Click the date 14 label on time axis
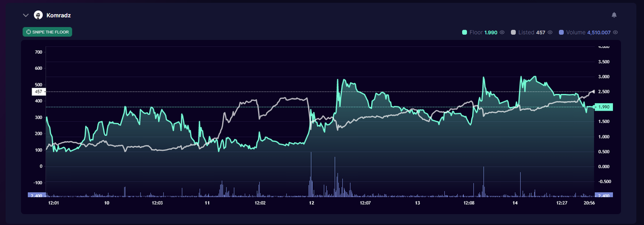The height and width of the screenshot is (225, 644). 515,204
